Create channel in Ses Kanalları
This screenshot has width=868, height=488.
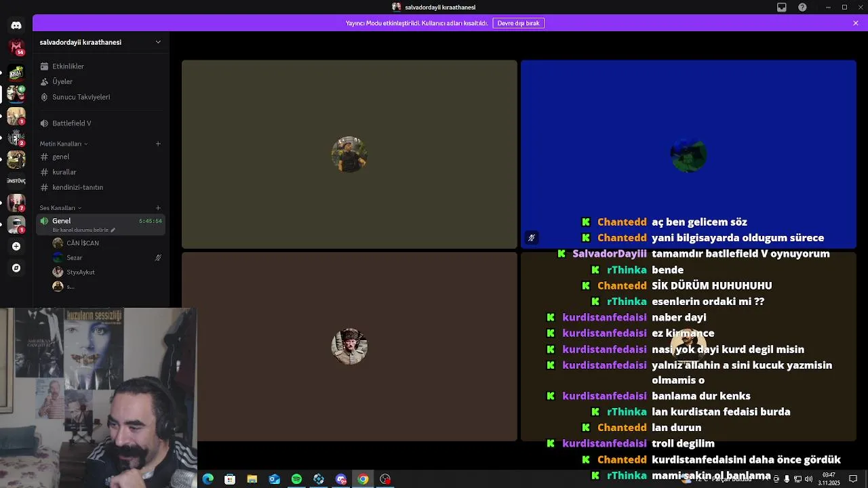[158, 208]
